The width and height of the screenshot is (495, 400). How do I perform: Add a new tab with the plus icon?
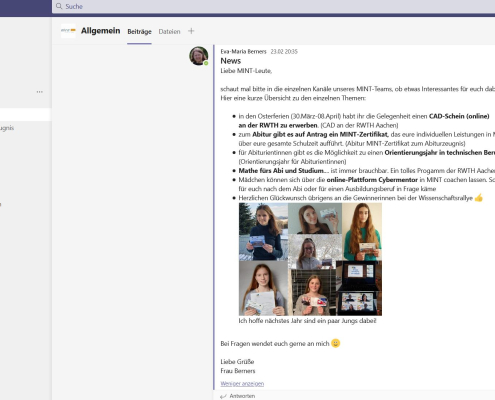(x=191, y=31)
